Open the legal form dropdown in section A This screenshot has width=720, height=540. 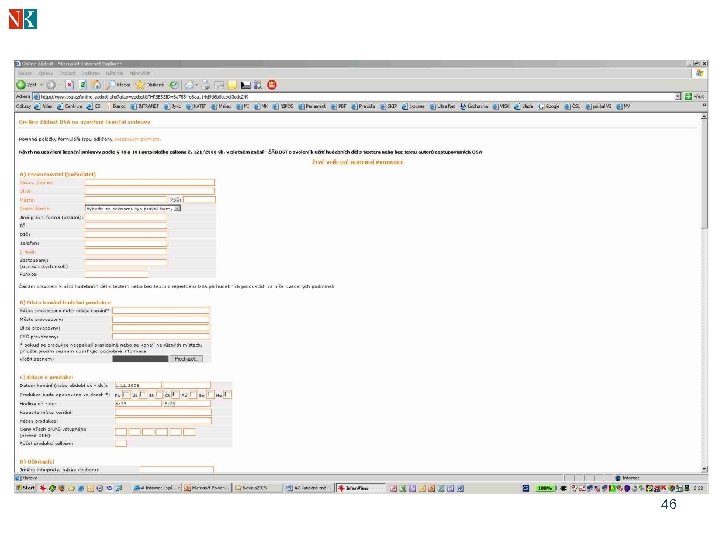[x=133, y=208]
